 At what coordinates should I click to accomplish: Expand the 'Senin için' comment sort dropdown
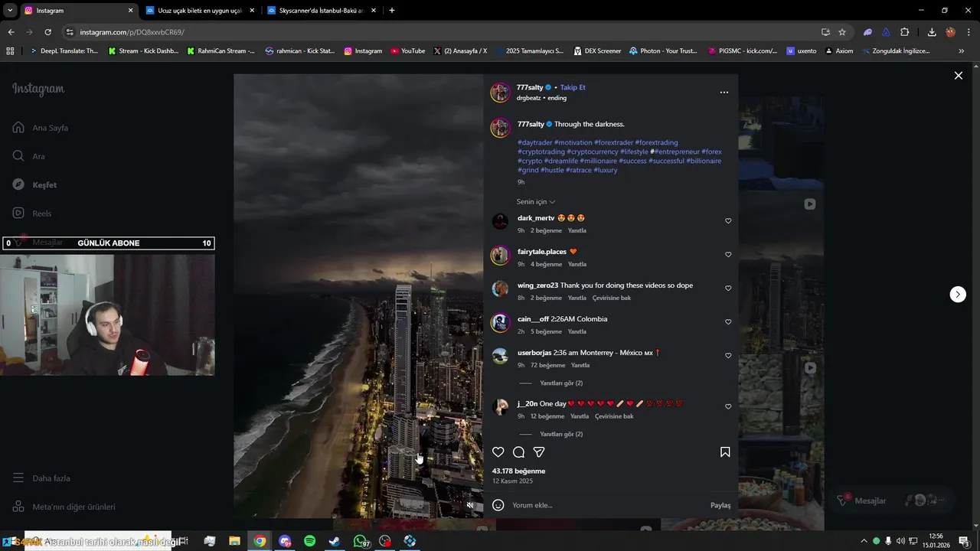pos(536,202)
